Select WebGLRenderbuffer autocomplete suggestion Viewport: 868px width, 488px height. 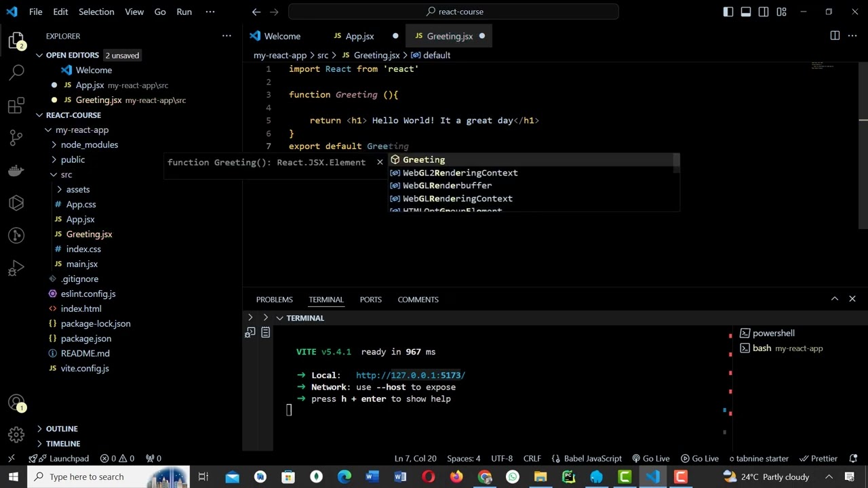[x=534, y=186]
